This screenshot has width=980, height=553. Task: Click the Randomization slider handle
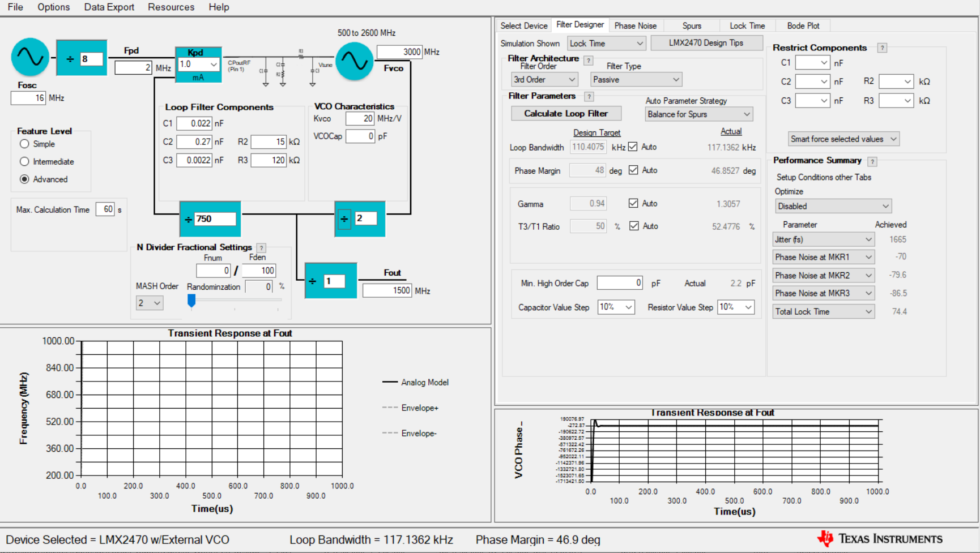point(191,300)
